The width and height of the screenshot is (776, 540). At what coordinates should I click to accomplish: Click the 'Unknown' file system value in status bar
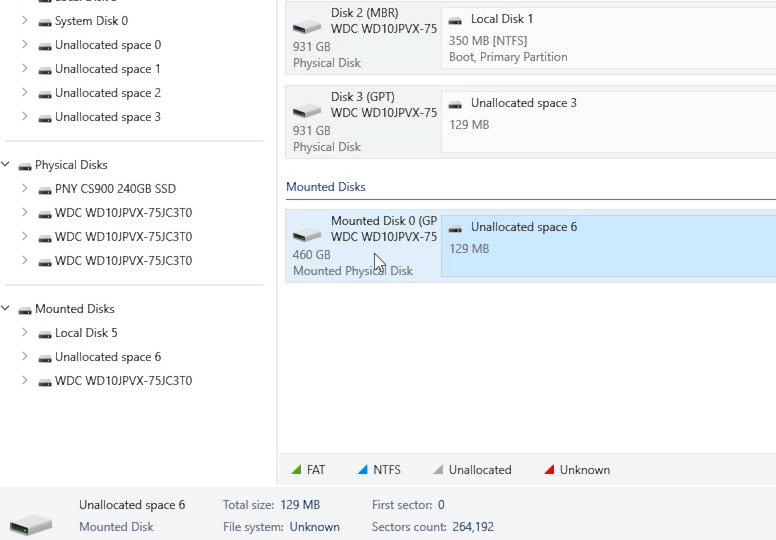(314, 527)
